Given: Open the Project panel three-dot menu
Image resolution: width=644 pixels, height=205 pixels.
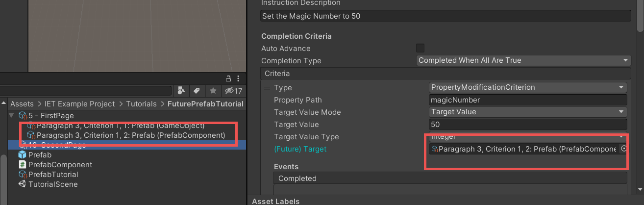Looking at the screenshot, I should coord(238,78).
